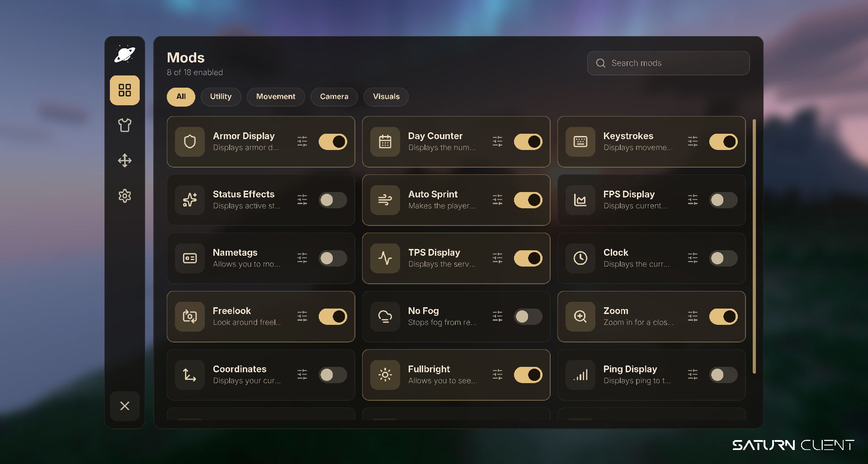Filter mods by Camera

click(x=334, y=97)
